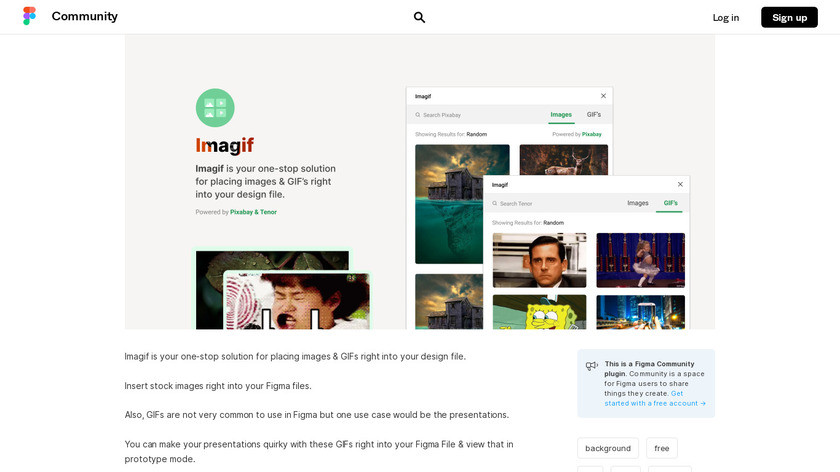Open Get started with a free account link

pos(655,398)
